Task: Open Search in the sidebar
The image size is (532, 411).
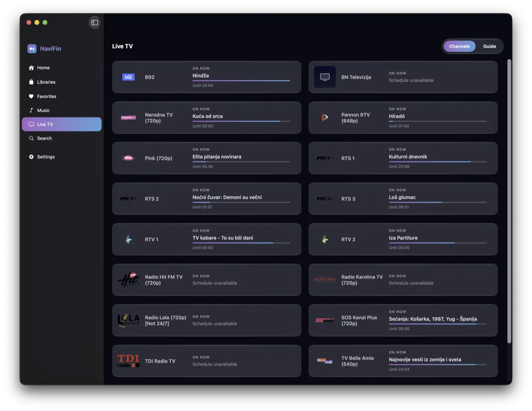Action: [62, 138]
